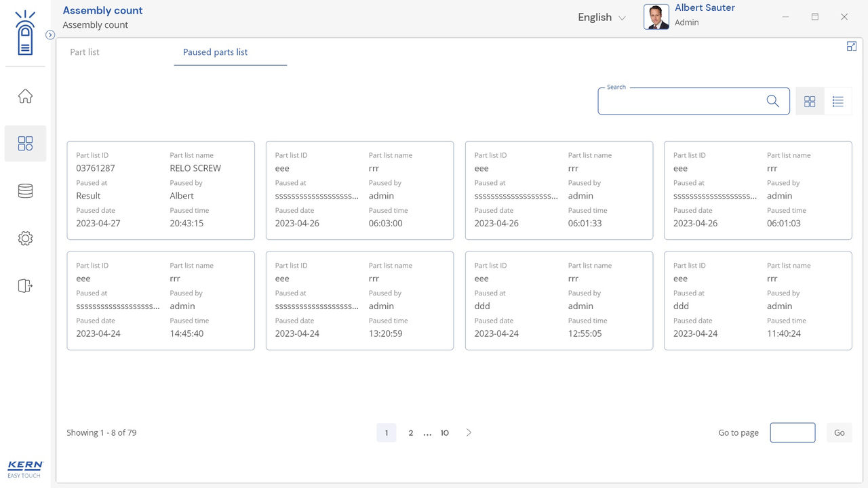Open the English language dropdown
This screenshot has height=488, width=868.
(601, 18)
